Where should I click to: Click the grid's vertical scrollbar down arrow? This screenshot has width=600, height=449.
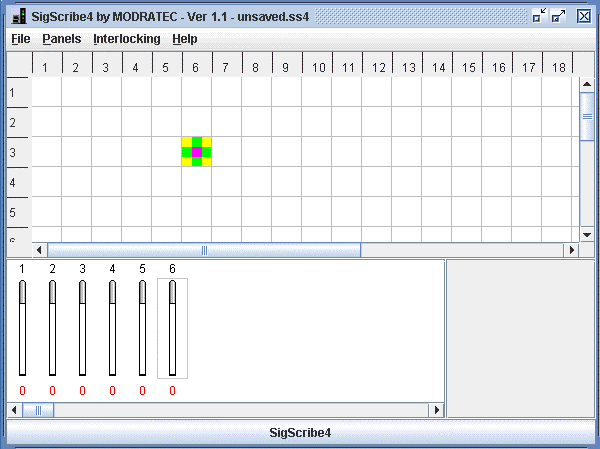coord(587,234)
